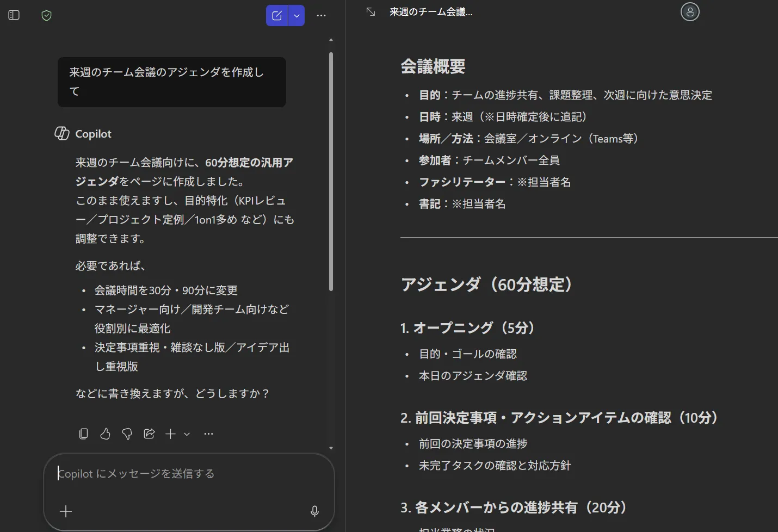Viewport: 778px width, 532px height.
Task: Click the page title 来週のチーム会議
Action: 431,11
